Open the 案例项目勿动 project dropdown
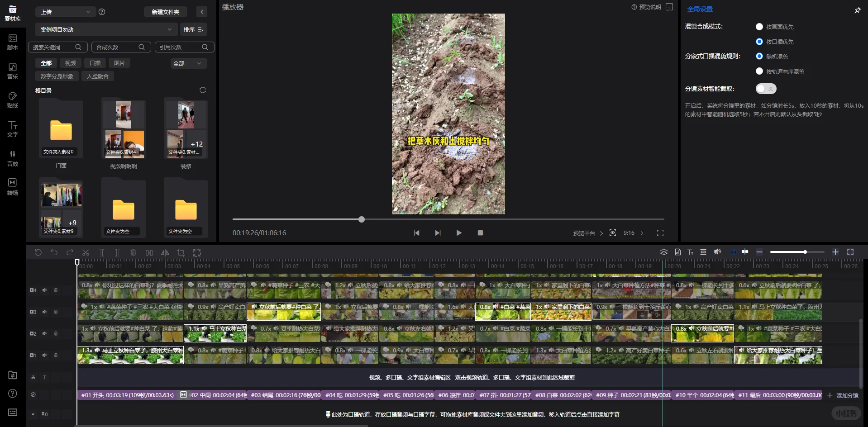868x427 pixels. 106,29
